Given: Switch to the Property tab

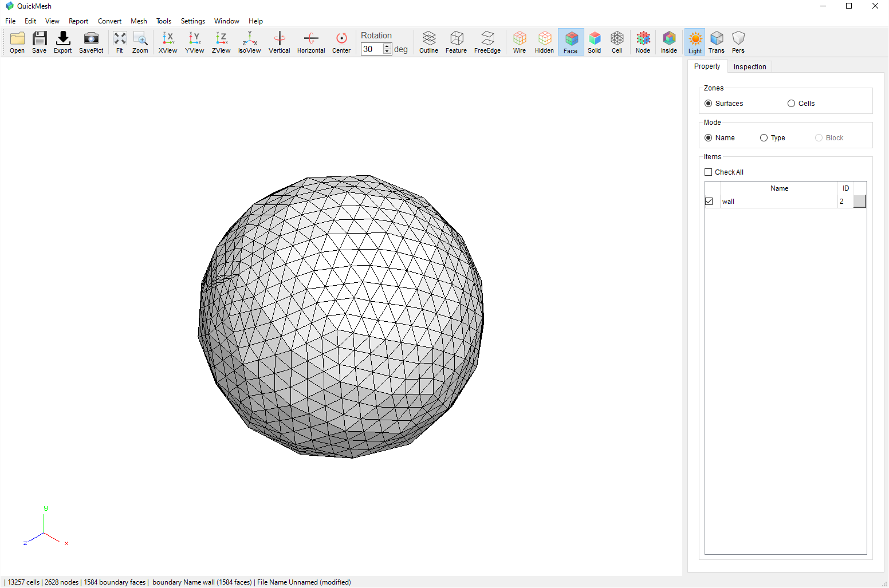Looking at the screenshot, I should pos(707,66).
